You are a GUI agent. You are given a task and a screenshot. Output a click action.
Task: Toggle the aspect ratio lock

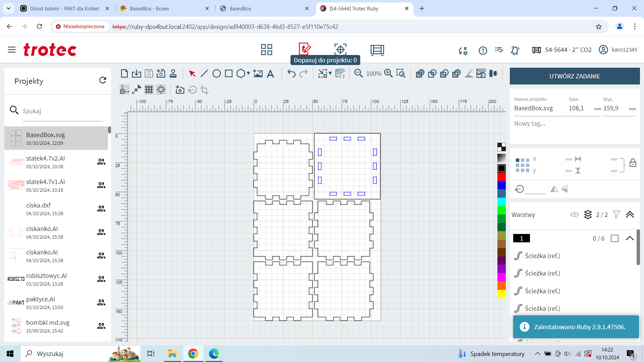pos(633,163)
